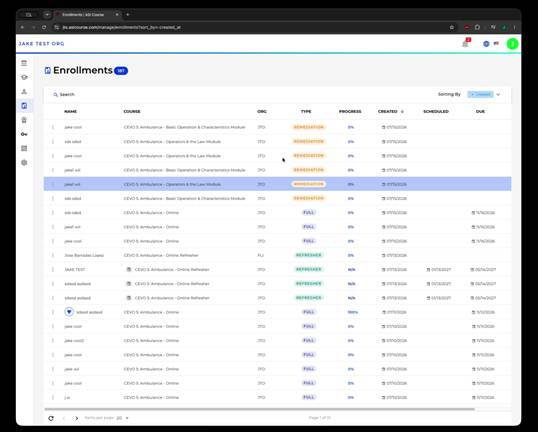Select the highlighted enrollments sidebar icon
The width and height of the screenshot is (538, 432).
[24, 106]
